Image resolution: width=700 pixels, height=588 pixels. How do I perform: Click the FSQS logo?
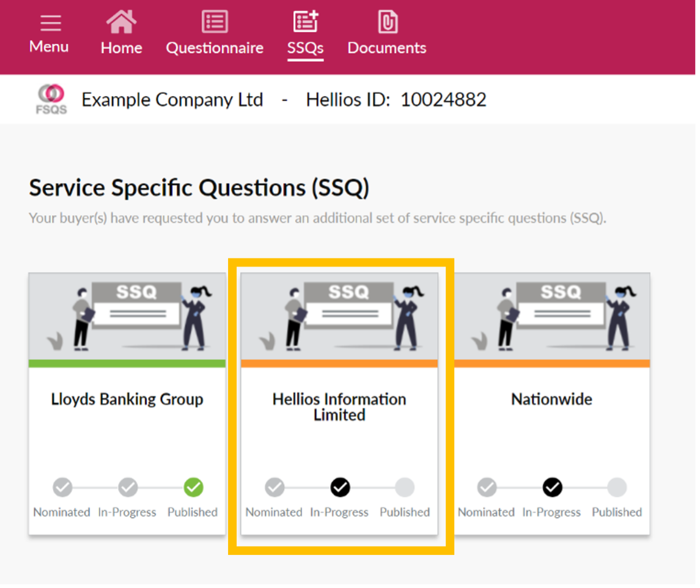51,99
